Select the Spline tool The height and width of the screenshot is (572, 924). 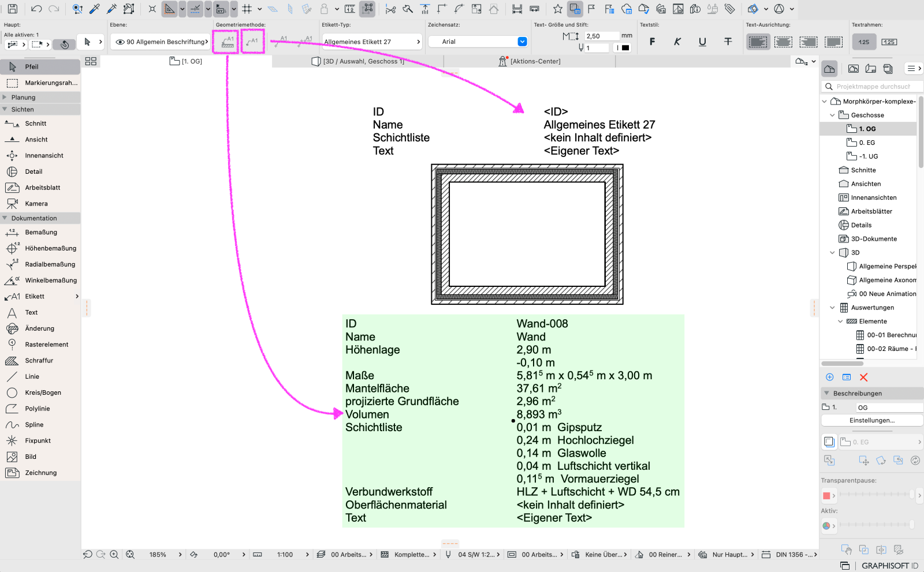(x=40, y=424)
